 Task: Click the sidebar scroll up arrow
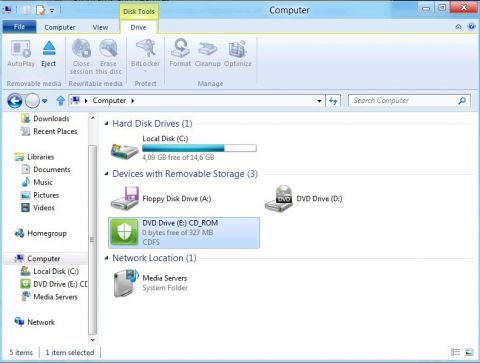click(93, 118)
